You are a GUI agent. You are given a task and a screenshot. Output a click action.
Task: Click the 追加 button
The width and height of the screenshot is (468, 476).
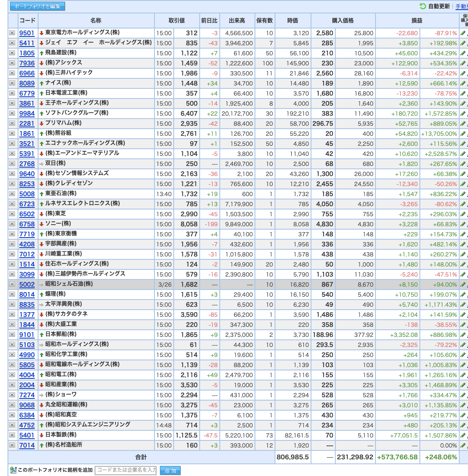click(x=170, y=470)
